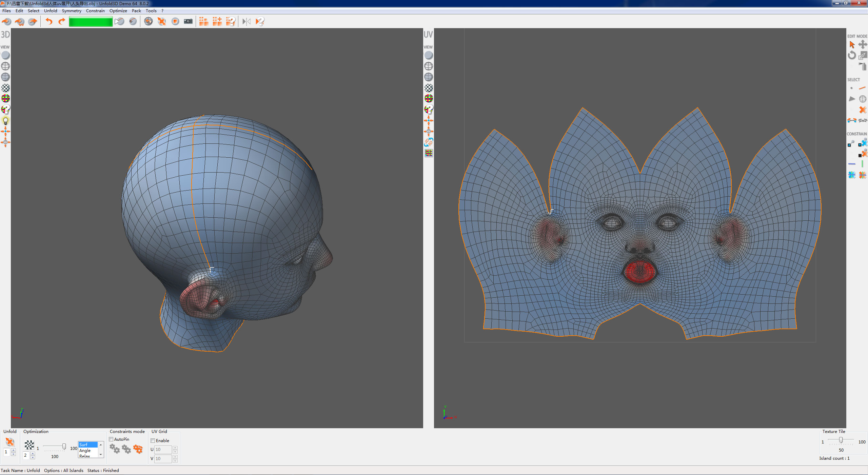Viewport: 868px width, 475px height.
Task: Click the pack islands icon in toolbar
Action: pyautogui.click(x=204, y=21)
